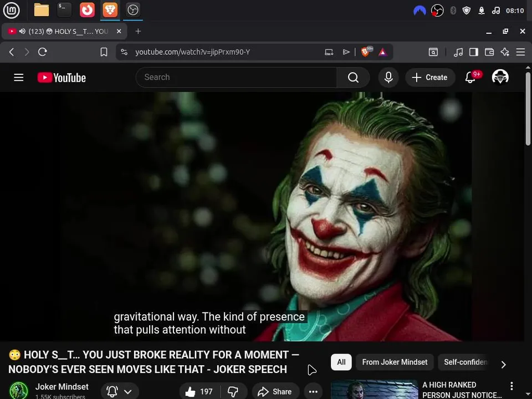
Task: Open the YouTube guide hamburger menu
Action: [19, 78]
